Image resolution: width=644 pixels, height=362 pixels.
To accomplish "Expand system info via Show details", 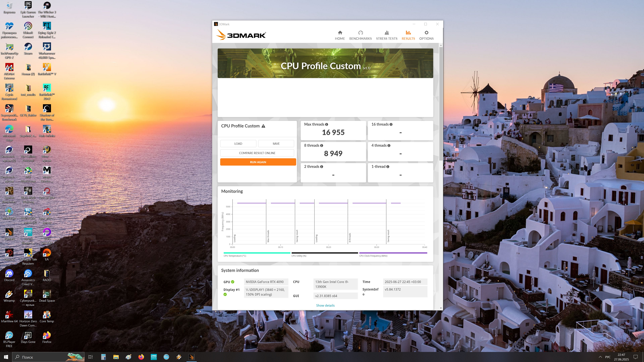I will coord(325,305).
